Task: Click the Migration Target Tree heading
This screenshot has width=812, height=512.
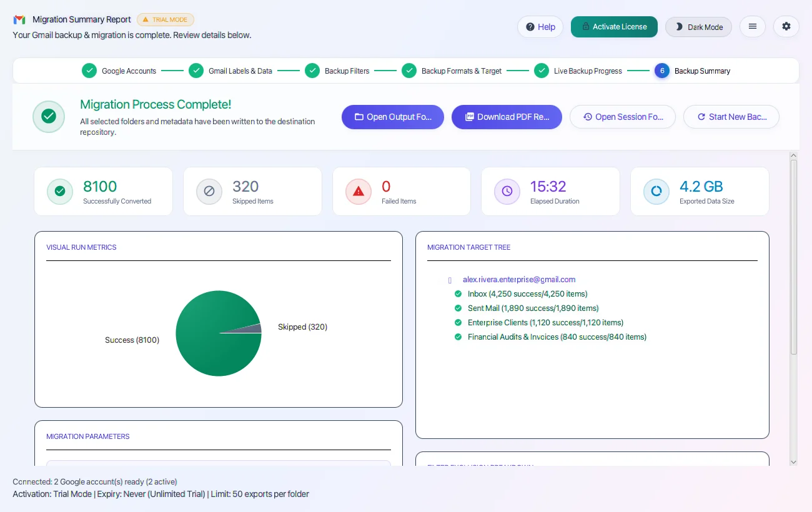Action: [468, 247]
